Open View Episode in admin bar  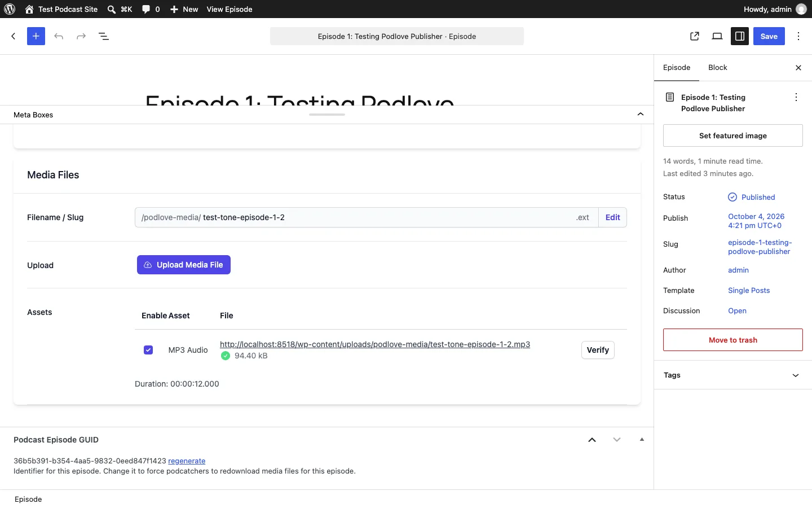(x=230, y=9)
